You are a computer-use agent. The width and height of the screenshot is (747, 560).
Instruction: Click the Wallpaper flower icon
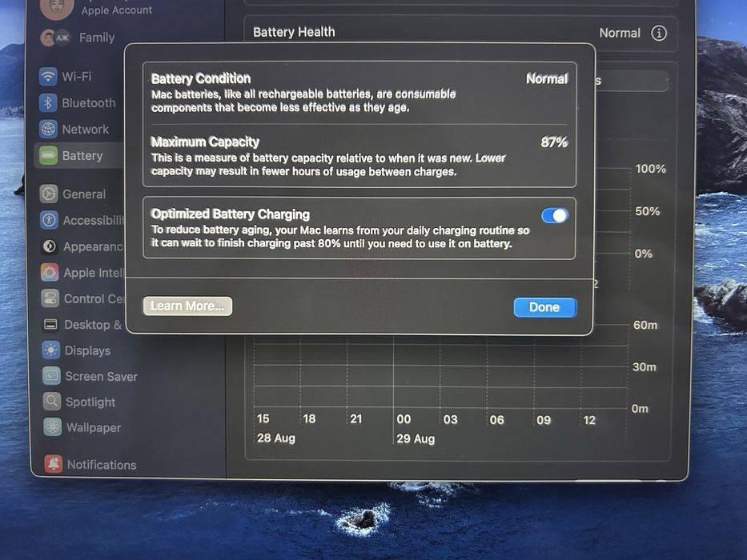click(x=52, y=426)
